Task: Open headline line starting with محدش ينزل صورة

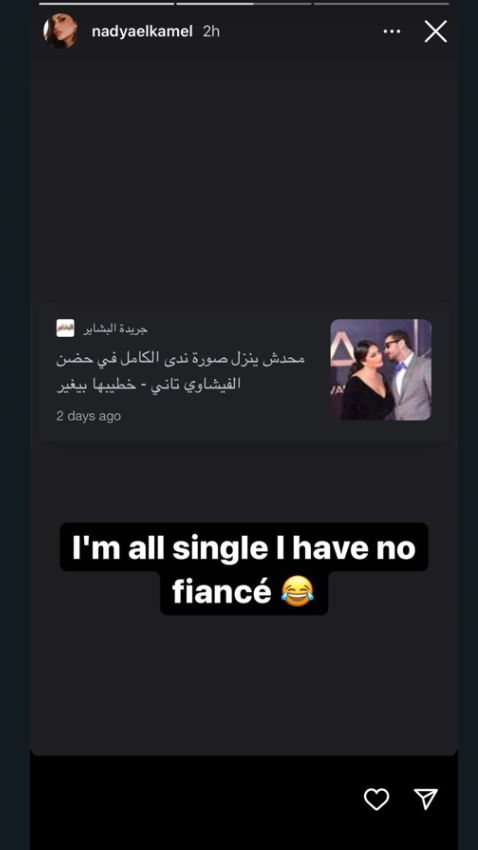Action: 180,358
